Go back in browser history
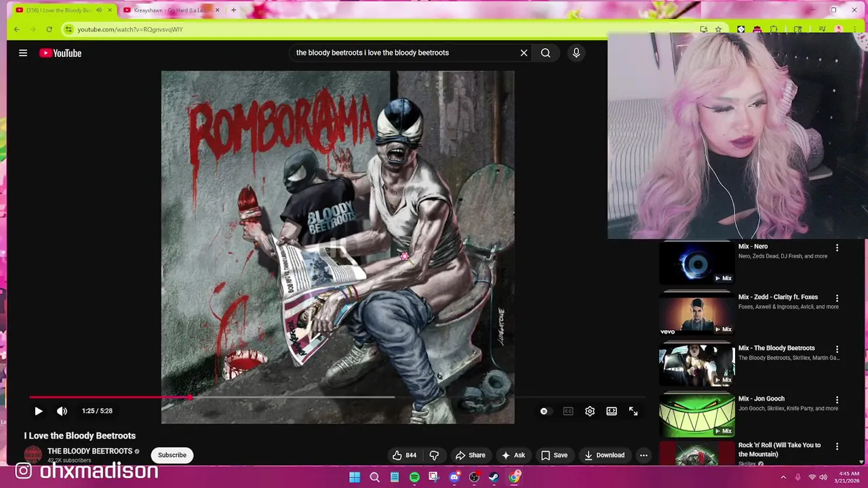 (17, 29)
